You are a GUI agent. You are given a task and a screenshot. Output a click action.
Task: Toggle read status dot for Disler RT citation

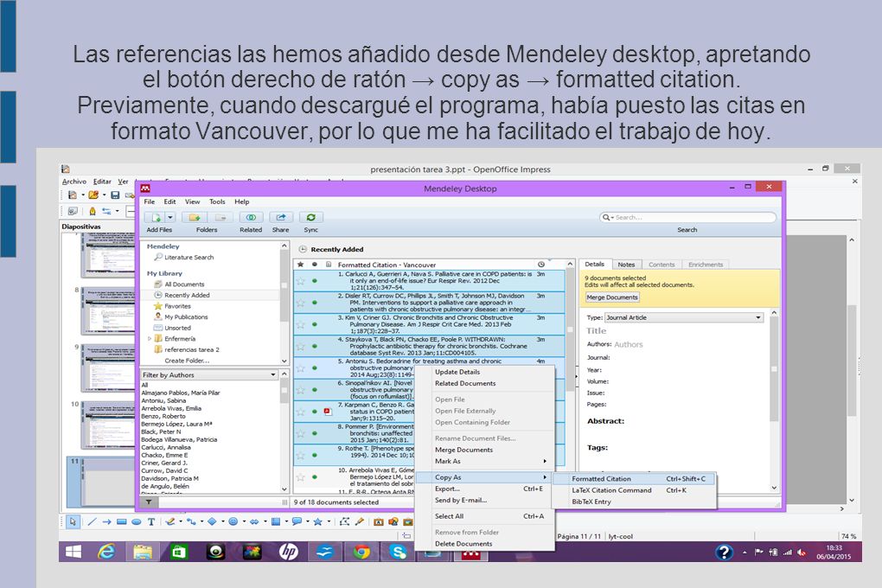click(315, 302)
